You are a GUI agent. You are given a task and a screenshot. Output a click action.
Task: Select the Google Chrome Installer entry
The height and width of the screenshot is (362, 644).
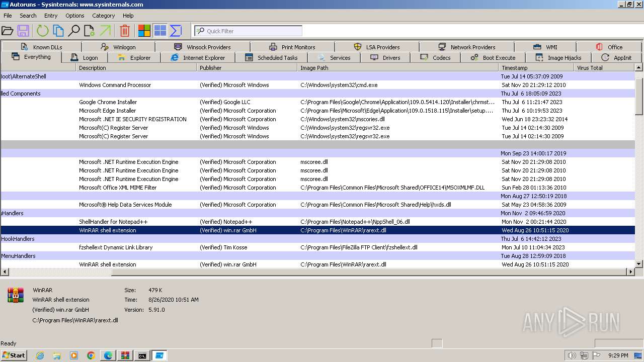point(318,102)
